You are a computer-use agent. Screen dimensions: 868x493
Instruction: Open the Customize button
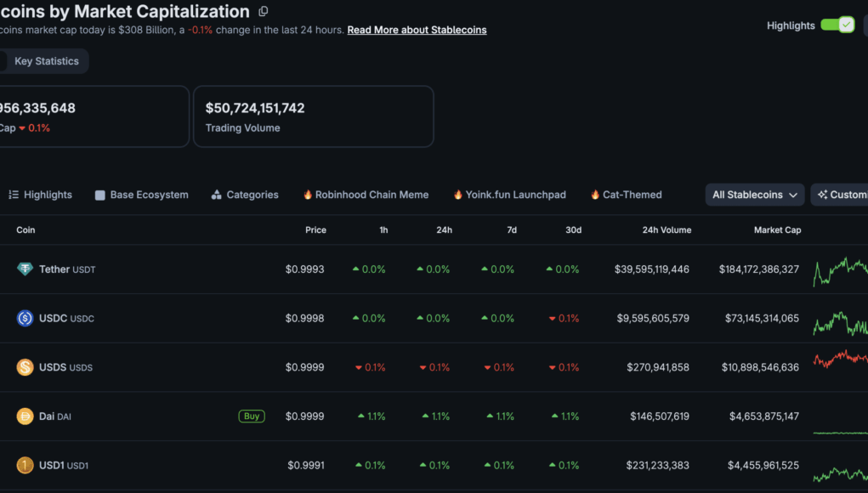pos(840,195)
